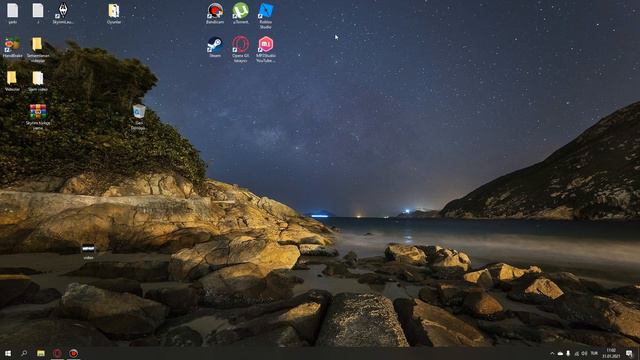Open the notification action center
The height and width of the screenshot is (360, 640).
629,353
